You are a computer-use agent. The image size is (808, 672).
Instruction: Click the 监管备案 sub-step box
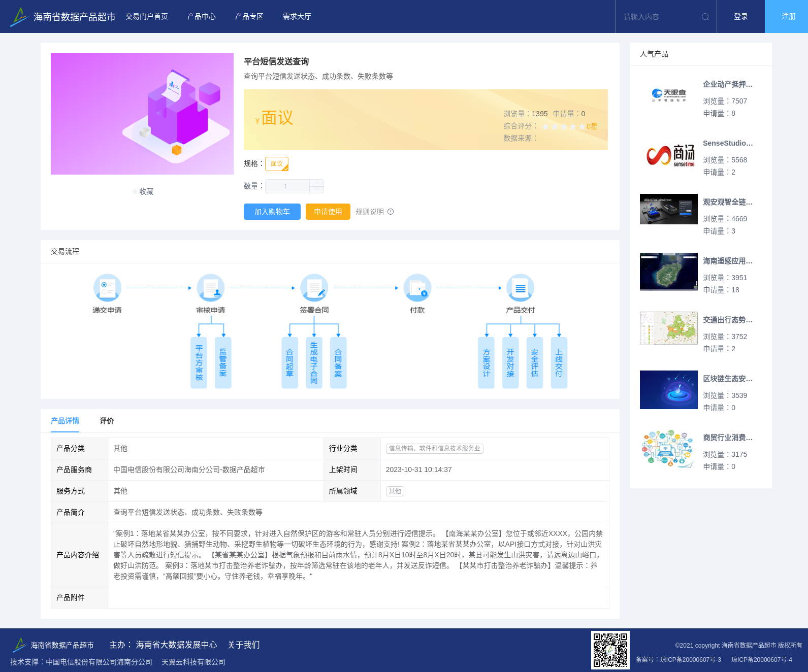point(223,363)
